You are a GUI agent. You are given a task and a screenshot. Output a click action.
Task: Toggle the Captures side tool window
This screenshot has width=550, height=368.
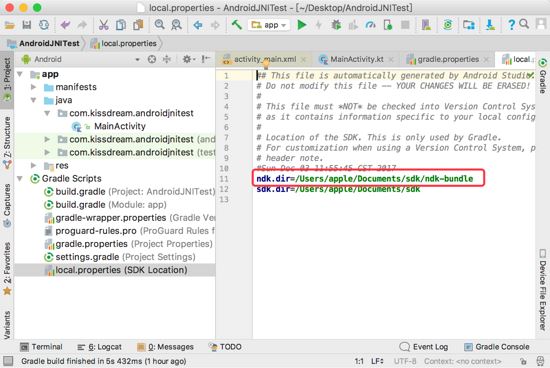pos(7,205)
